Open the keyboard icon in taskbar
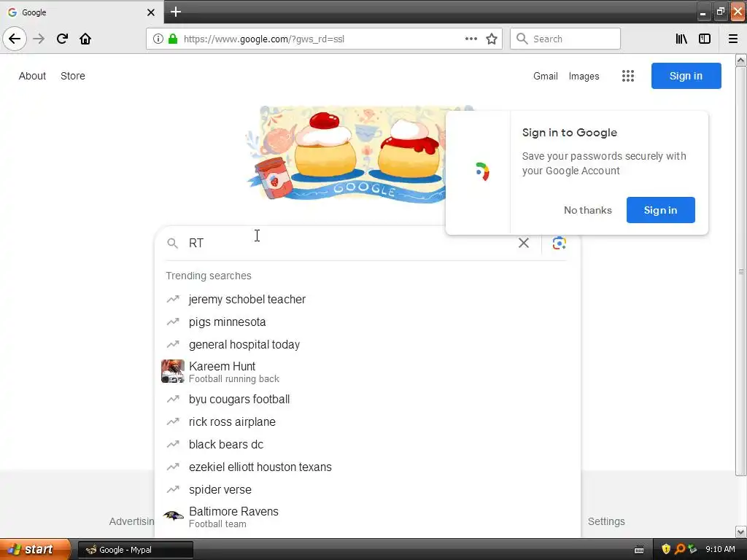This screenshot has width=747, height=560. [639, 550]
